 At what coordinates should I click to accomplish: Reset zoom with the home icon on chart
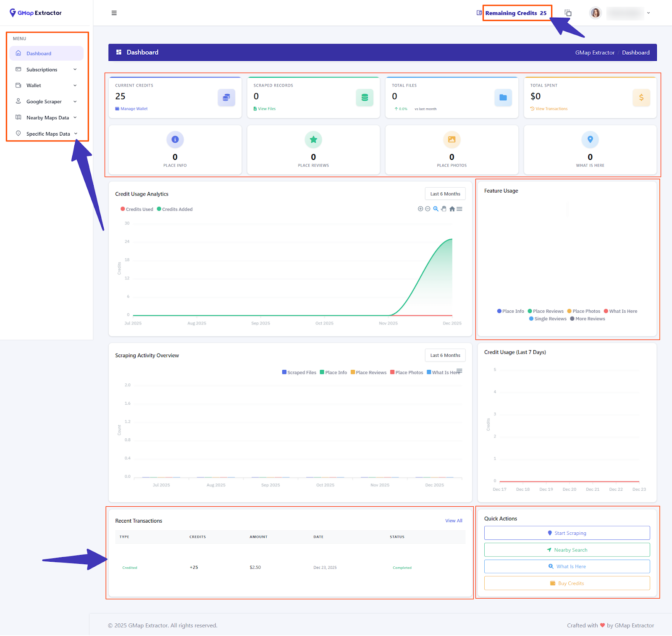(452, 209)
